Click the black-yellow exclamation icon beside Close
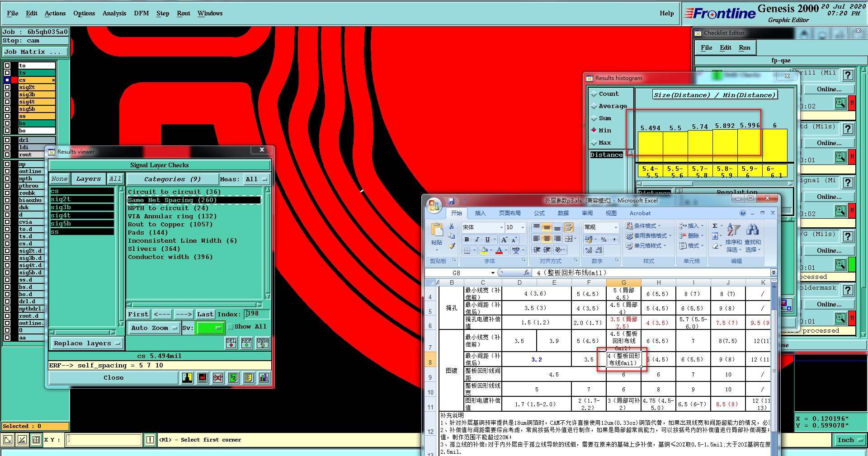 [x=187, y=378]
